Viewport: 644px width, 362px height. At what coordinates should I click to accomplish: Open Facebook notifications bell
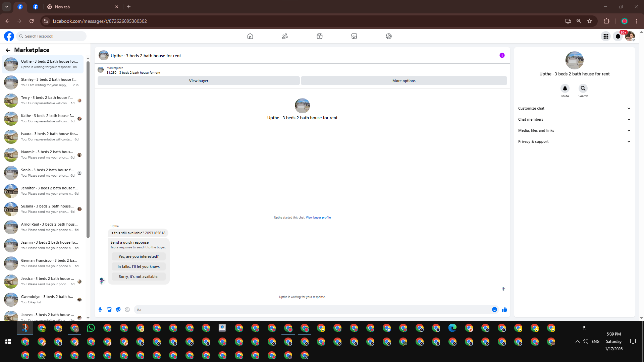pos(618,36)
